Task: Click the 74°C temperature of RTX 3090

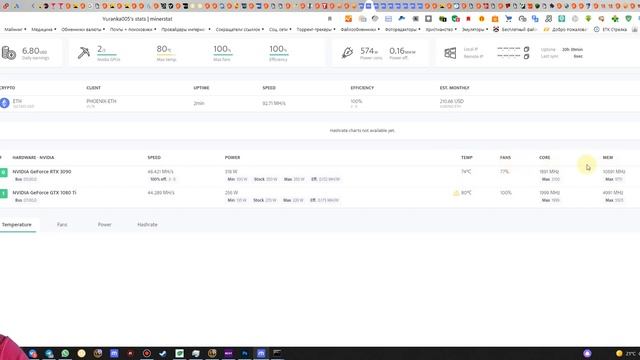Action: [466, 171]
